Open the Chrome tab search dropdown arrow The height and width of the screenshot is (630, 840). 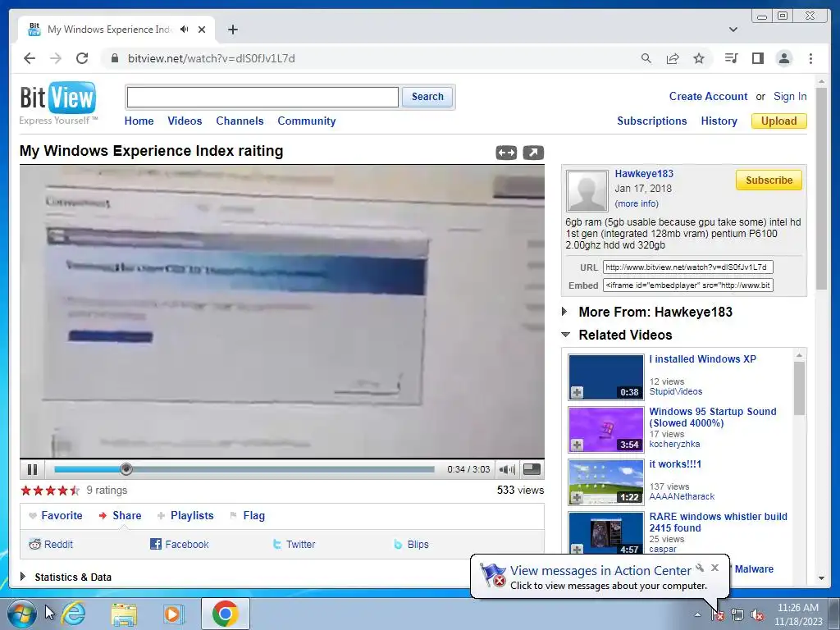733,30
